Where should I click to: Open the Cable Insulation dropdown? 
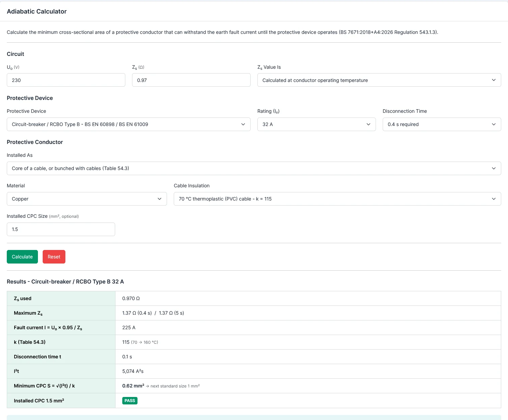(x=337, y=199)
